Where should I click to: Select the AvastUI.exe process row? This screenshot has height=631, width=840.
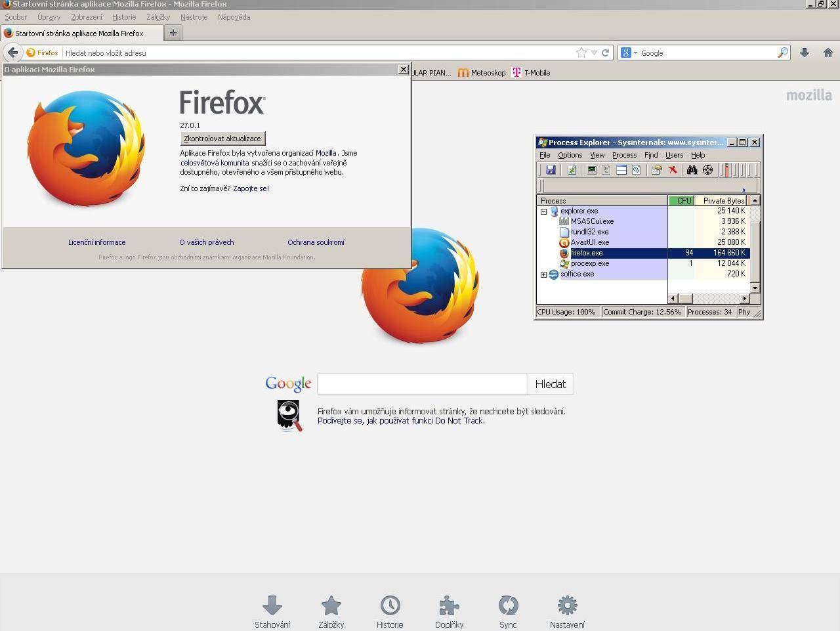pyautogui.click(x=642, y=242)
